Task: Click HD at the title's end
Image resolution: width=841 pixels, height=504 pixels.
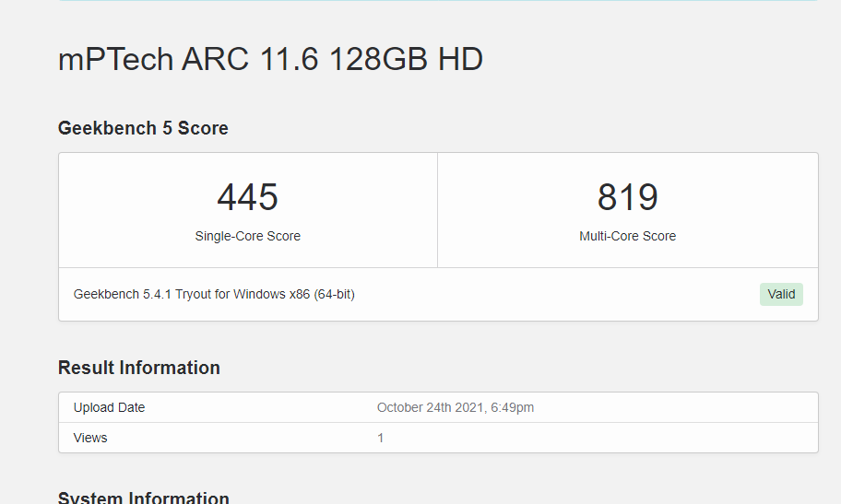Action: (460, 60)
